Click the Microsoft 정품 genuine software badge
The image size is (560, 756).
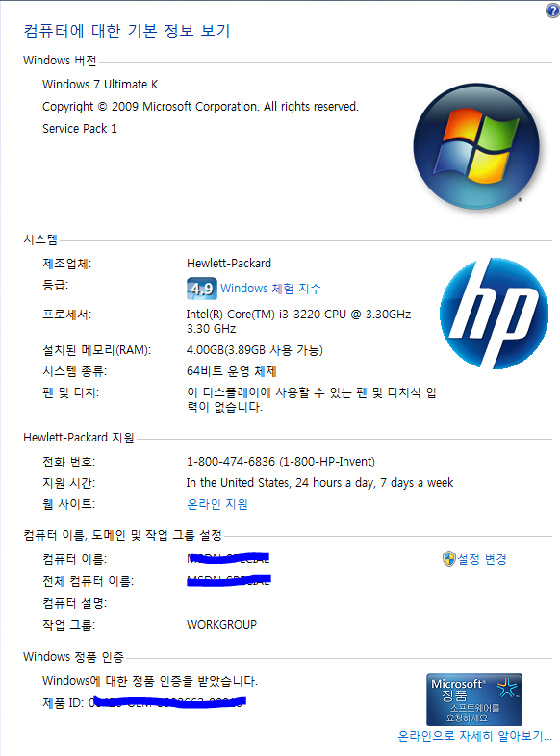click(x=474, y=699)
